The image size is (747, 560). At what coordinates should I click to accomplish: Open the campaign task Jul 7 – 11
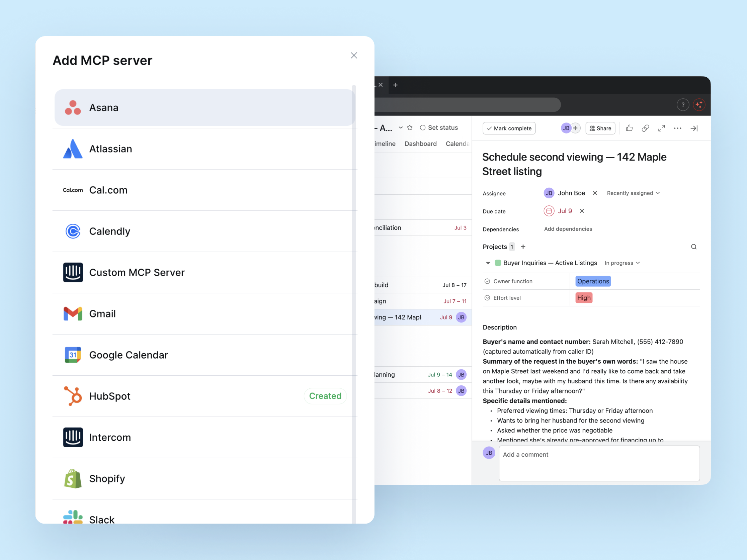pyautogui.click(x=422, y=301)
